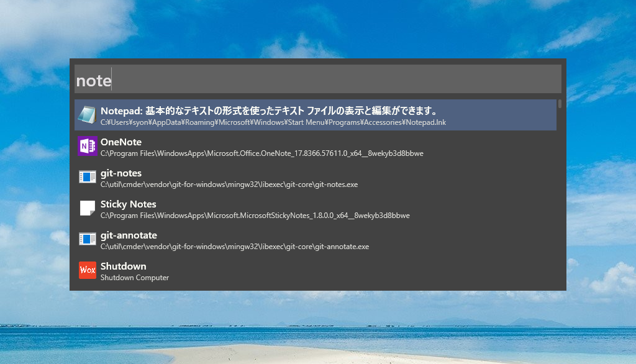Click the results list scrollbar thumb
Viewport: 636px width, 364px height.
pos(560,104)
